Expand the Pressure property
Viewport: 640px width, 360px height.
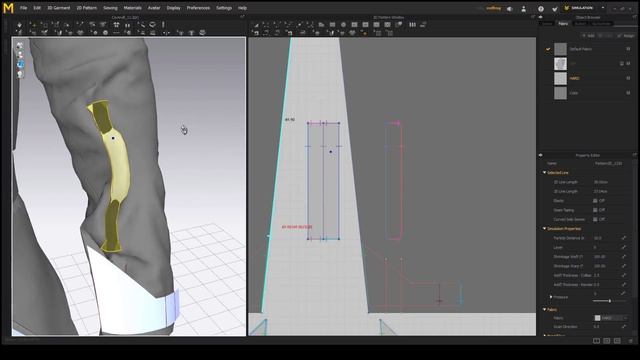(551, 297)
